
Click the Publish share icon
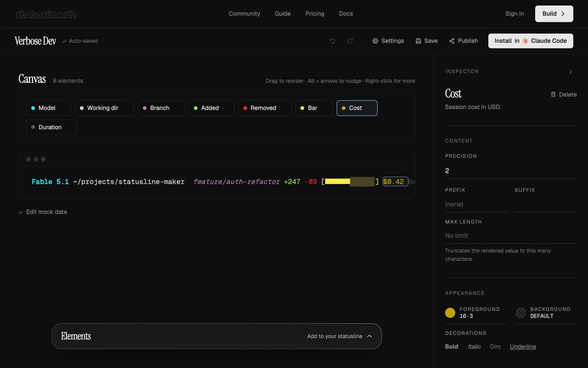452,41
